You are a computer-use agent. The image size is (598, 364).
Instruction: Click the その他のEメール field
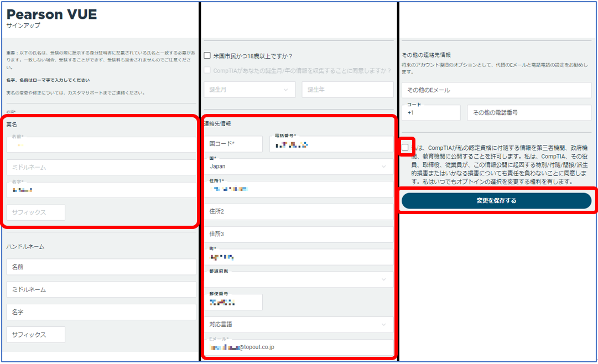pyautogui.click(x=497, y=90)
